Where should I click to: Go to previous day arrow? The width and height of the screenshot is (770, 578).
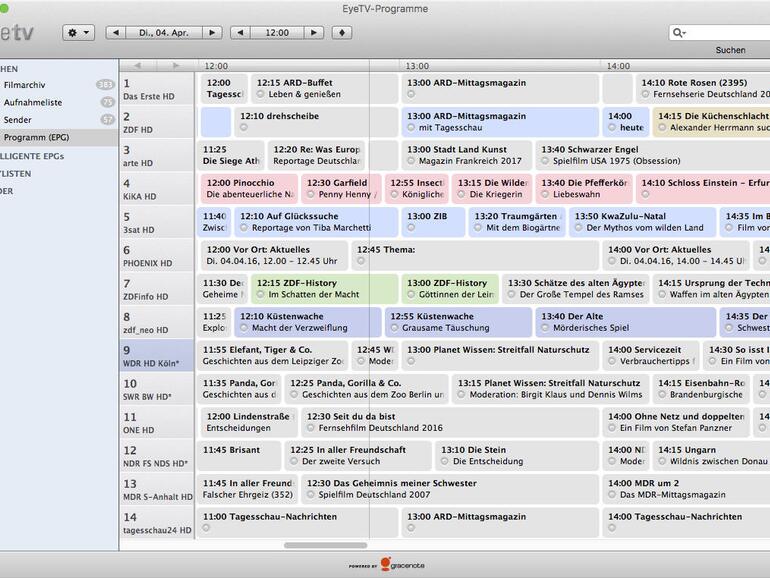pyautogui.click(x=116, y=33)
